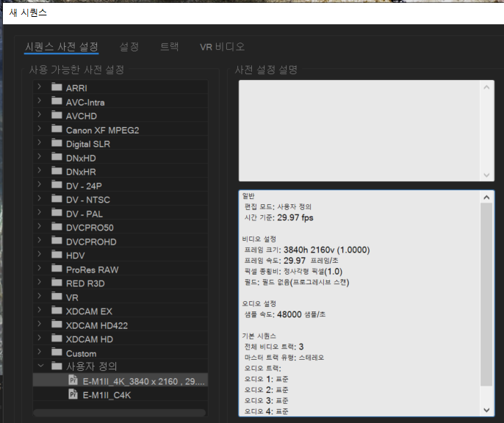
Task: Select the 시퀀스 사전 설정 tab
Action: [62, 47]
